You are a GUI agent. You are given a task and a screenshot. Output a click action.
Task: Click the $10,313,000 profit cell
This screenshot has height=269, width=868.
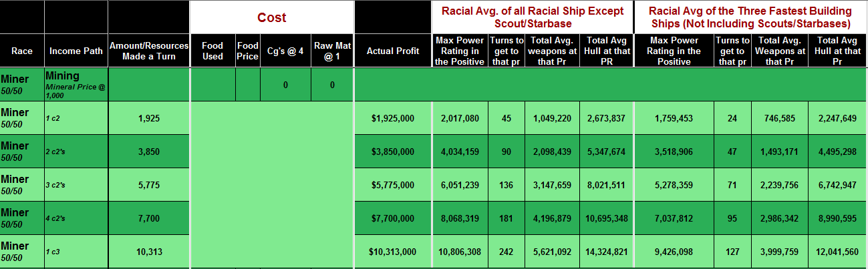[393, 252]
